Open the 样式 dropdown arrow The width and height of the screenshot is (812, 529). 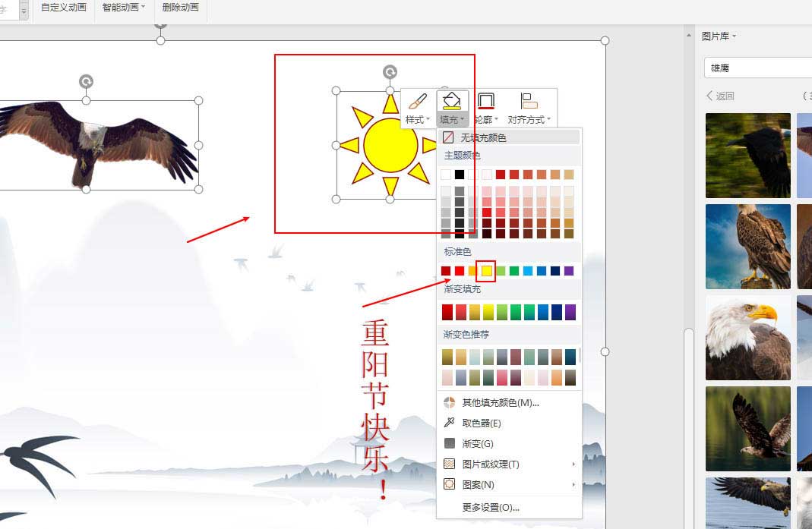click(428, 120)
